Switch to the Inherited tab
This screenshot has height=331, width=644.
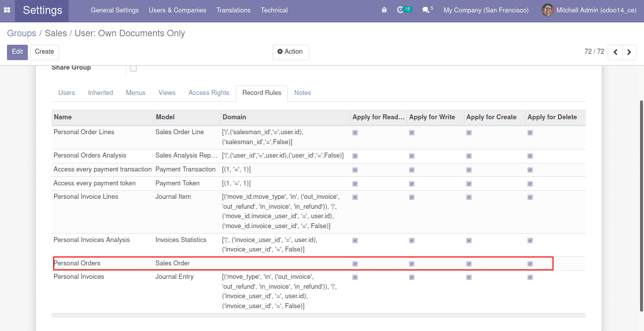pyautogui.click(x=100, y=93)
